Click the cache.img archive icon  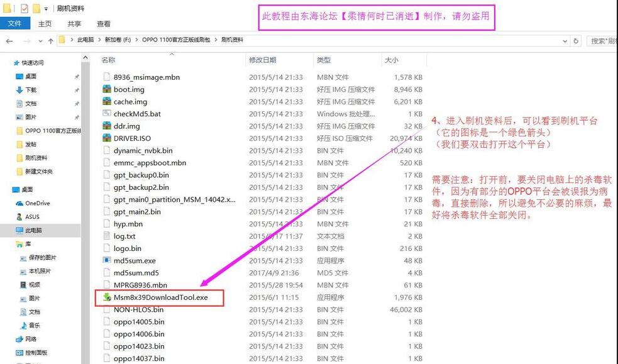coord(107,102)
